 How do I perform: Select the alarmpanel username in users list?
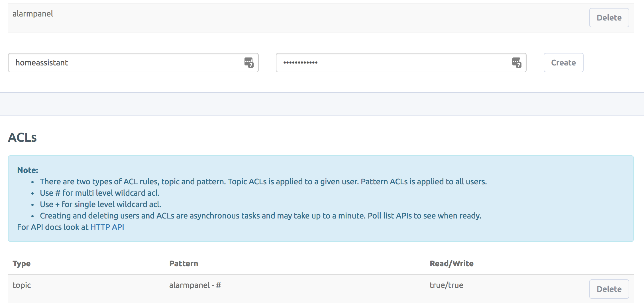pyautogui.click(x=33, y=14)
